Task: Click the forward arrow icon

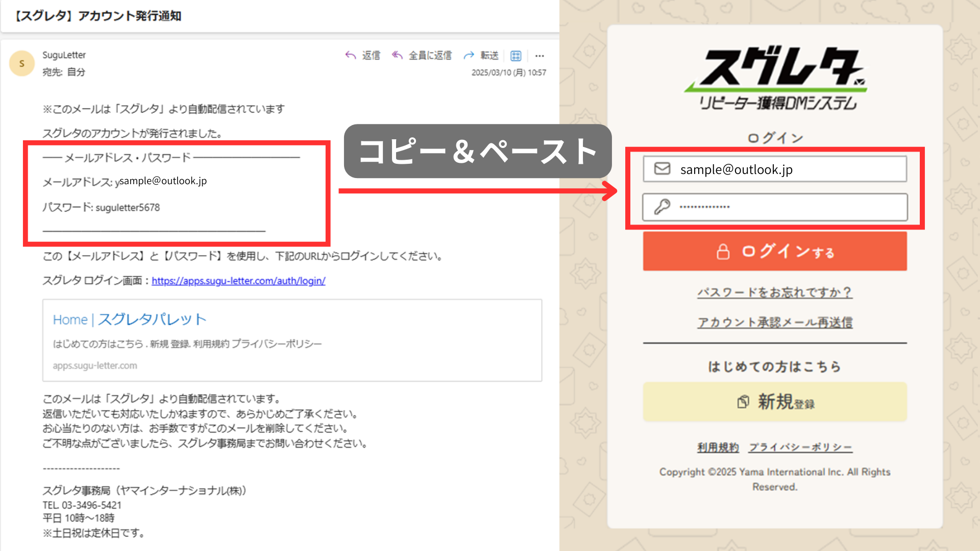Action: pos(469,55)
